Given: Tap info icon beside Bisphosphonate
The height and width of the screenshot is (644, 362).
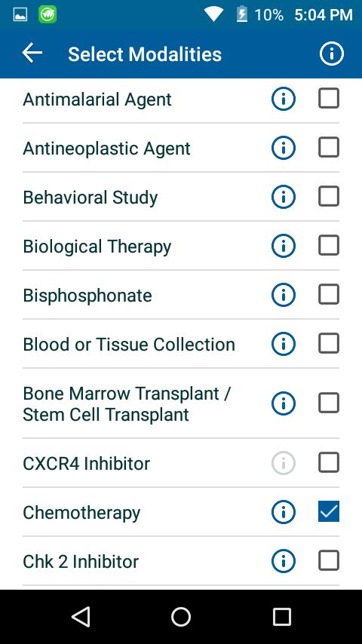Looking at the screenshot, I should [x=284, y=295].
